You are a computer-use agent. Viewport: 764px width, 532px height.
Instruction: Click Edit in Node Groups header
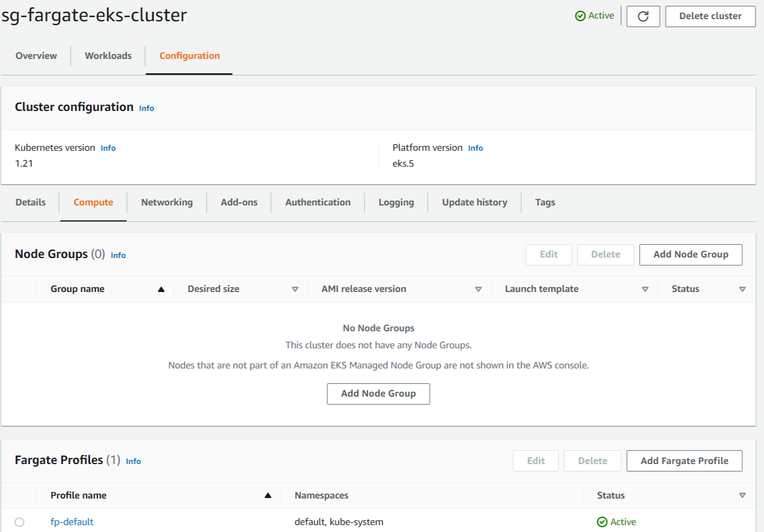(x=549, y=255)
